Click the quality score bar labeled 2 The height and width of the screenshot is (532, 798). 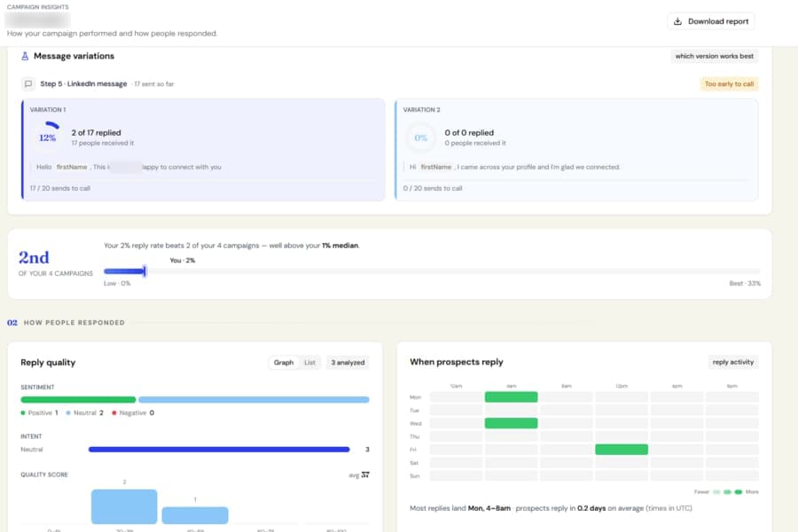[124, 506]
